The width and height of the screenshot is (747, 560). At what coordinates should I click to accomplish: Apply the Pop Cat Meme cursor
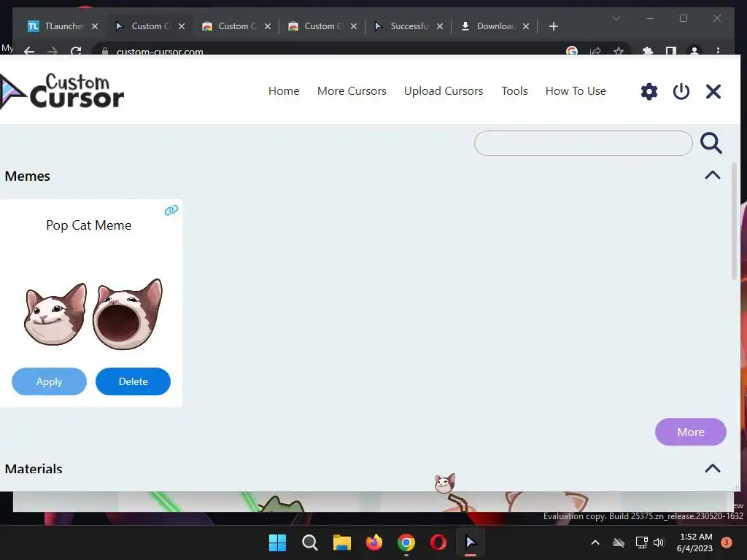[x=49, y=381]
